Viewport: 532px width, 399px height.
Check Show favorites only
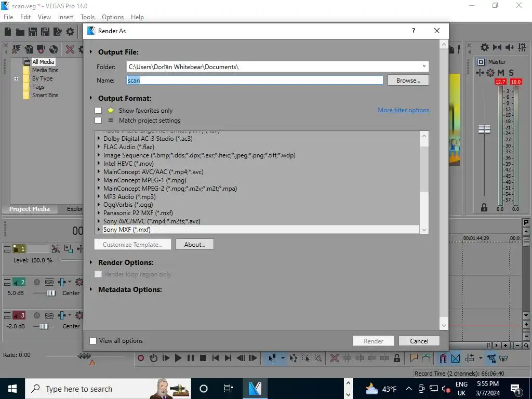pyautogui.click(x=98, y=110)
